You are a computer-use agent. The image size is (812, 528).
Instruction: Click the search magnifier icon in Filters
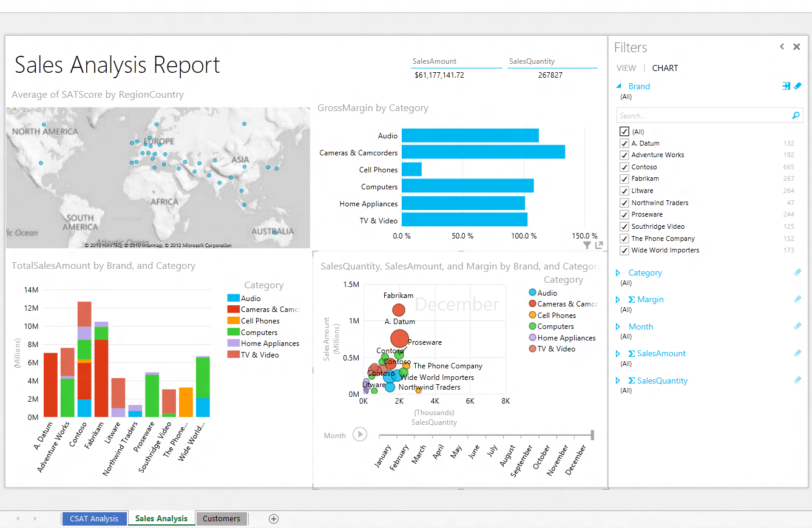[796, 115]
